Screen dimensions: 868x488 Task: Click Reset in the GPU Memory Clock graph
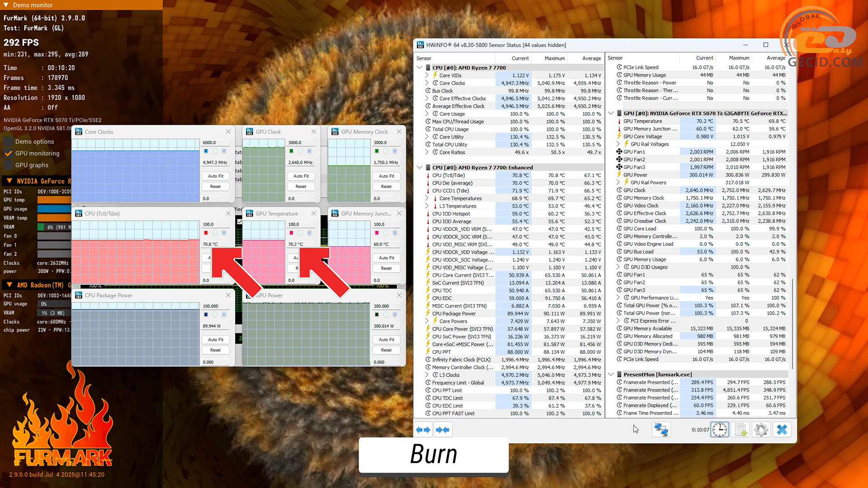[386, 187]
